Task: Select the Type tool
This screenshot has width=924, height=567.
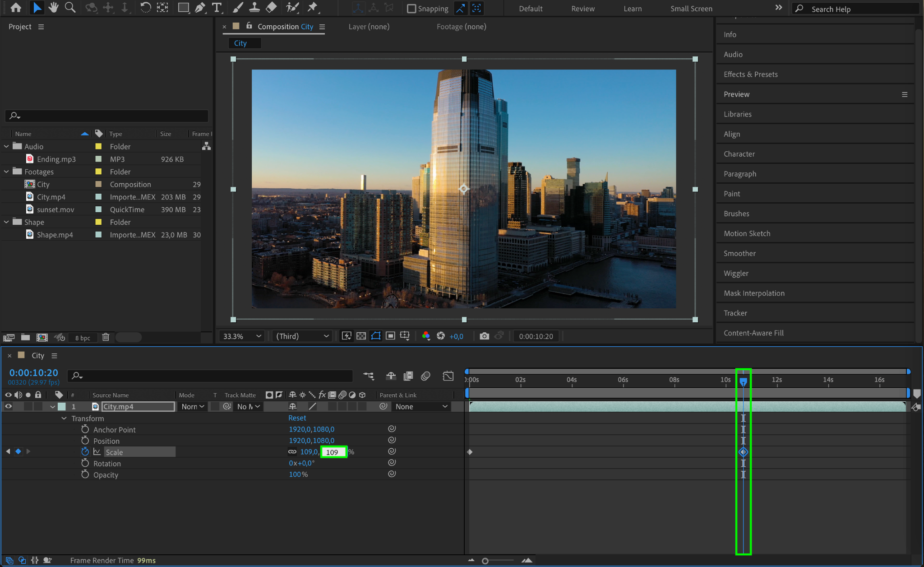Action: point(217,7)
